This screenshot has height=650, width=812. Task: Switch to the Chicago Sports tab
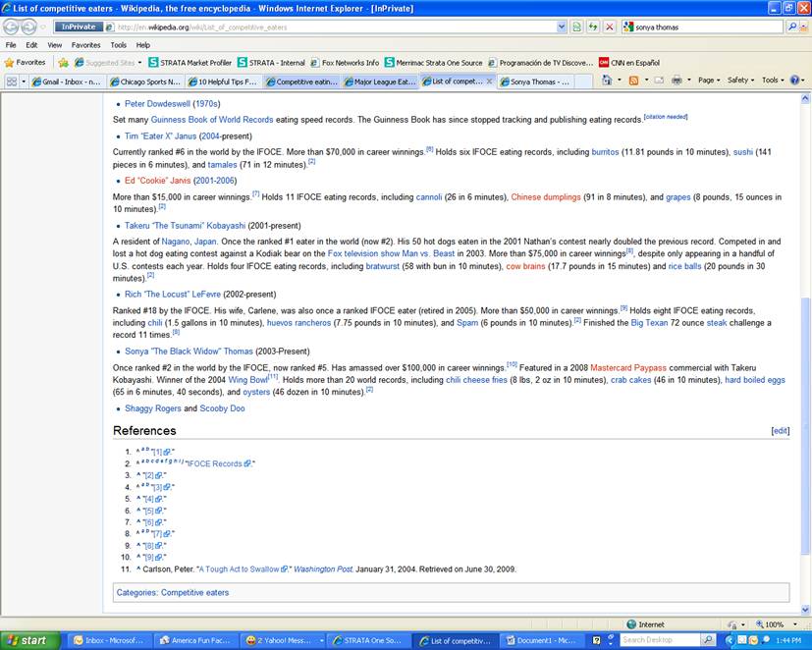coord(145,81)
